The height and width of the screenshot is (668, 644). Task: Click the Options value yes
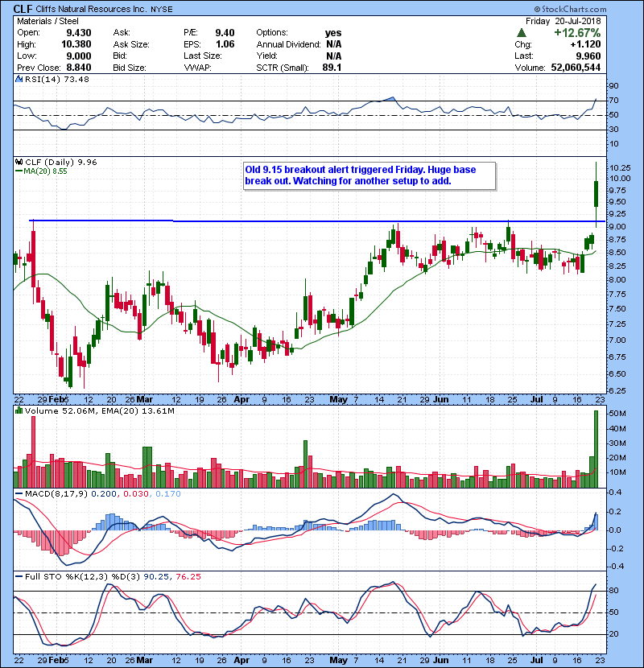[333, 33]
